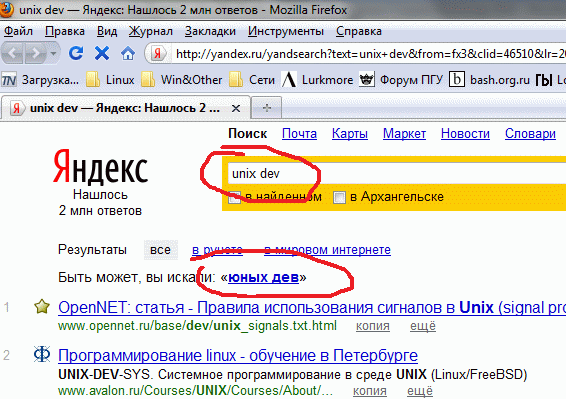Toggle the в Архангельске checkbox
Image resolution: width=566 pixels, height=399 pixels.
[x=339, y=198]
